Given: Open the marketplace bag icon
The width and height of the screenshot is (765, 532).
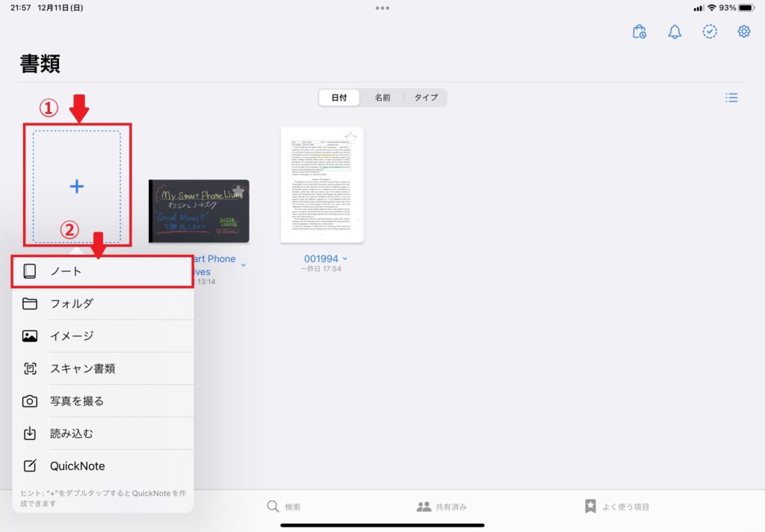Looking at the screenshot, I should (639, 31).
